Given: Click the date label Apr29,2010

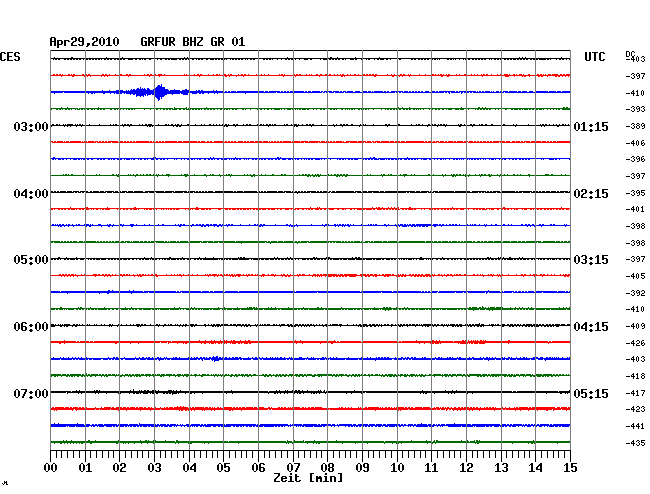Looking at the screenshot, I should tap(84, 42).
